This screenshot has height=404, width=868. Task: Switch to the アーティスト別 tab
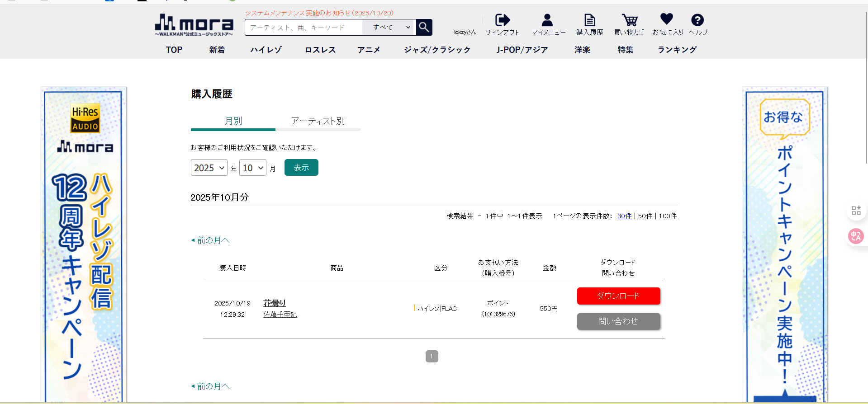pos(318,121)
